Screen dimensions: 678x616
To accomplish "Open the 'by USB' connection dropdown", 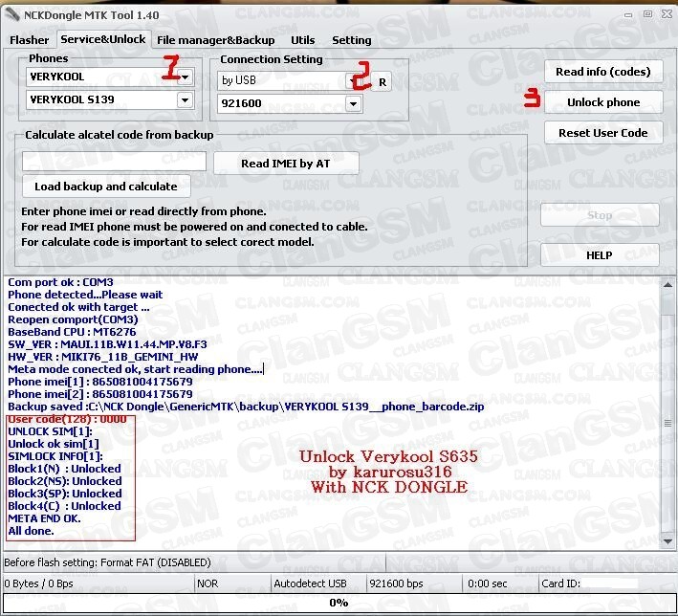I will 353,81.
